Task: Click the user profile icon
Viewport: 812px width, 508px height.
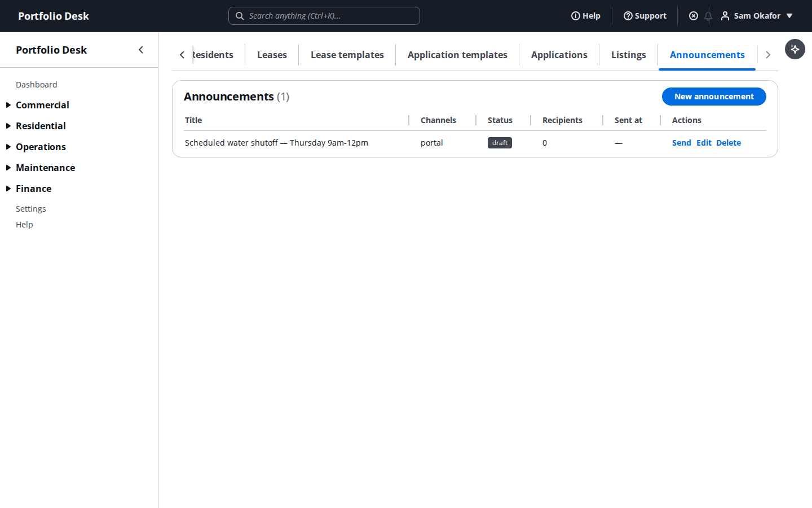Action: [725, 16]
